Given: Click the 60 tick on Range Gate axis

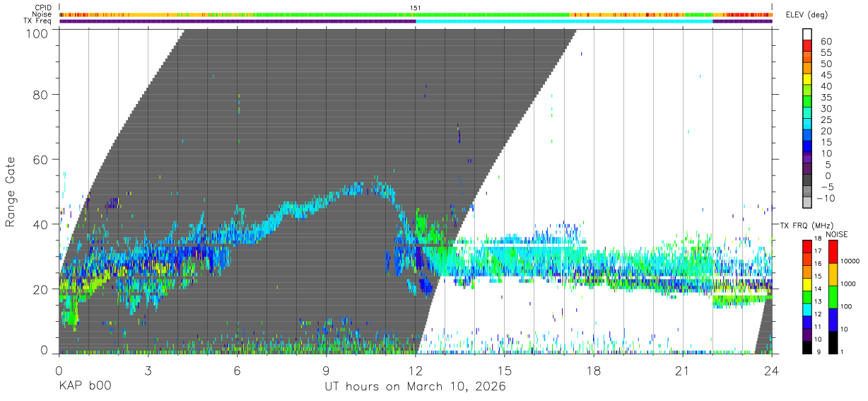Looking at the screenshot, I should coord(40,159).
